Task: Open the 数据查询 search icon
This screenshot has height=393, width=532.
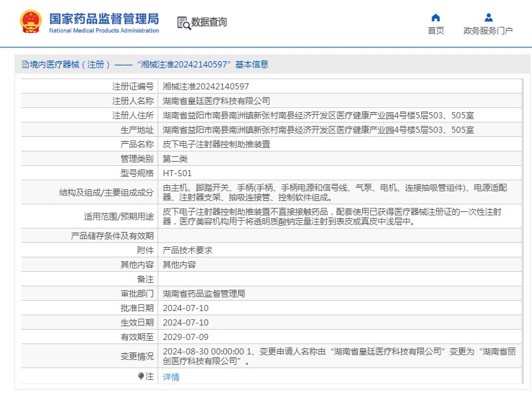Action: 184,23
